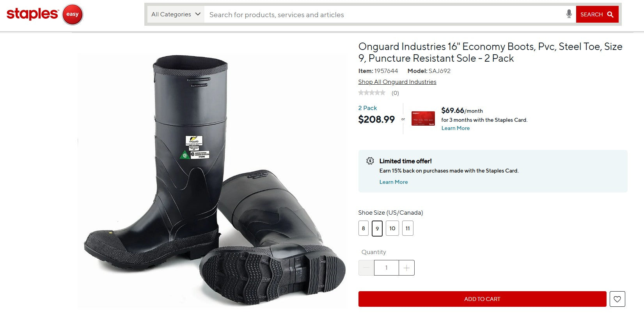The height and width of the screenshot is (315, 644).
Task: Select shoe size 11
Action: pyautogui.click(x=408, y=228)
